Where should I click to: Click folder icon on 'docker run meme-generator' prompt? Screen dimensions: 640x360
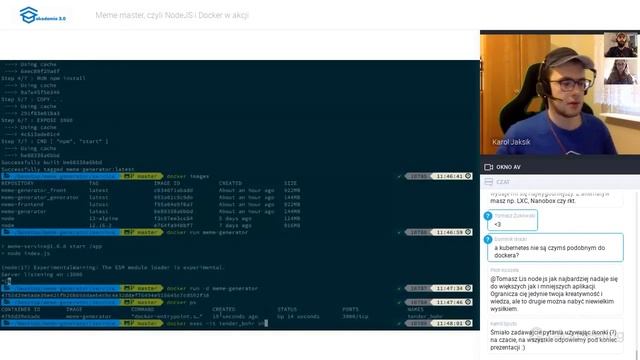[7, 232]
